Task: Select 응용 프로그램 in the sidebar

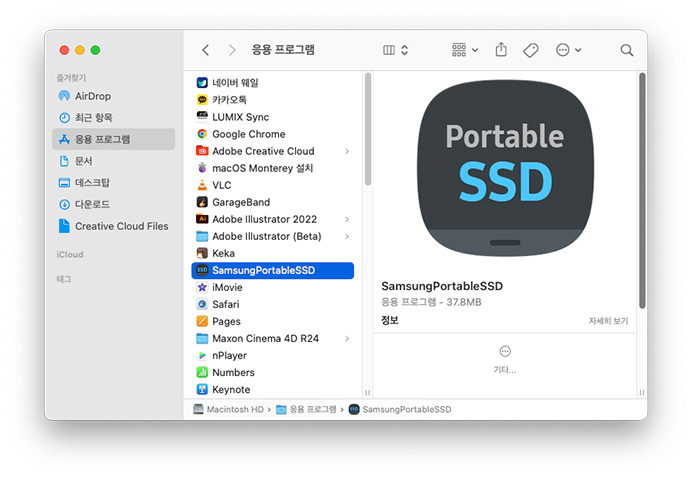Action: [114, 139]
